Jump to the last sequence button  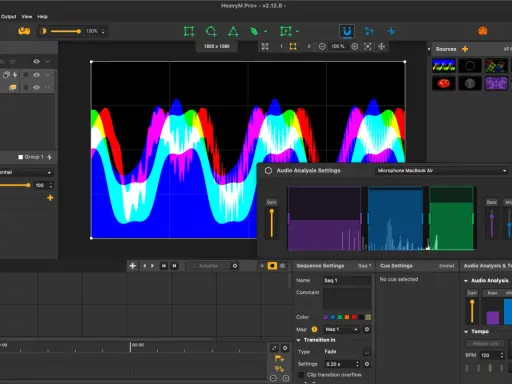click(174, 266)
